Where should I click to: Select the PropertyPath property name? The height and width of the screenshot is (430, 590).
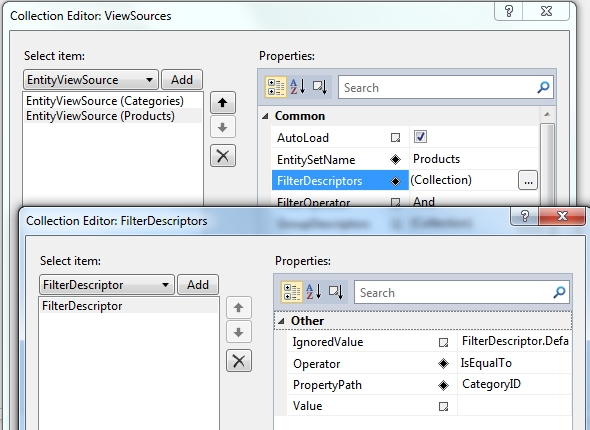pos(327,385)
